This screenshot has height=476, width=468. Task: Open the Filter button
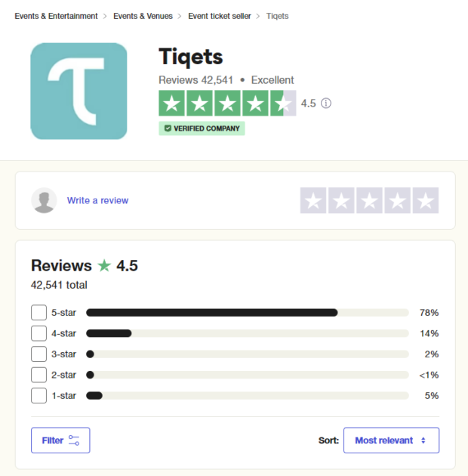point(60,440)
